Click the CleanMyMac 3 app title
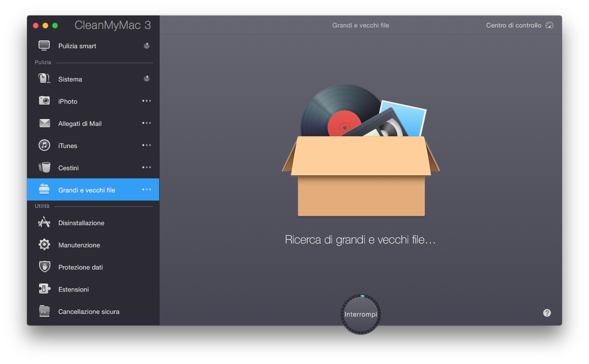Viewport: 589px width, 364px height. point(112,26)
